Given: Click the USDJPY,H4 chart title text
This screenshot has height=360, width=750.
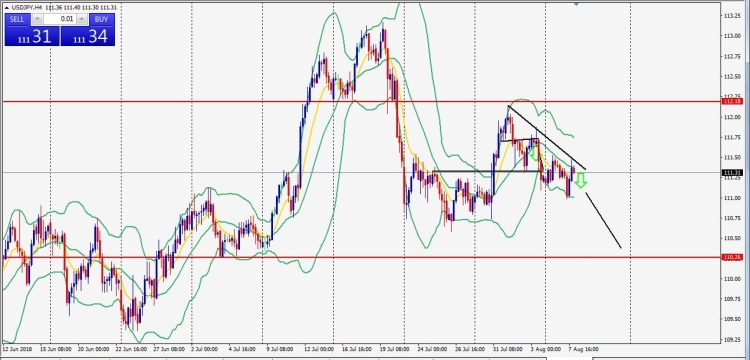Looking at the screenshot, I should point(26,8).
